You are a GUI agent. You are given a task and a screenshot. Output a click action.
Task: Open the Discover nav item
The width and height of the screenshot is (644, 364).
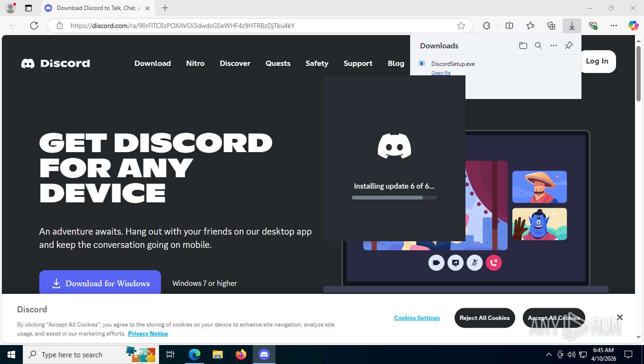pyautogui.click(x=235, y=64)
